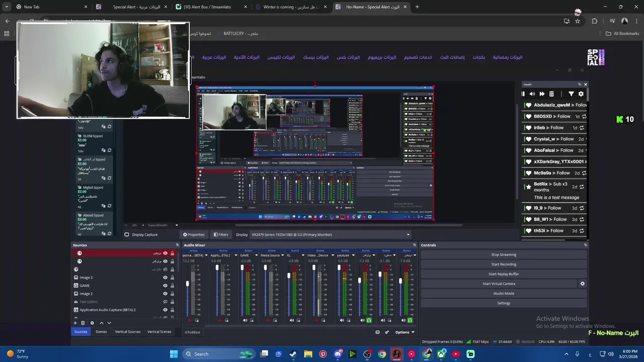Screen dimensions: 644x362
Task: Hide Application Audio Capture (BETA) 2 source
Action: click(x=165, y=310)
